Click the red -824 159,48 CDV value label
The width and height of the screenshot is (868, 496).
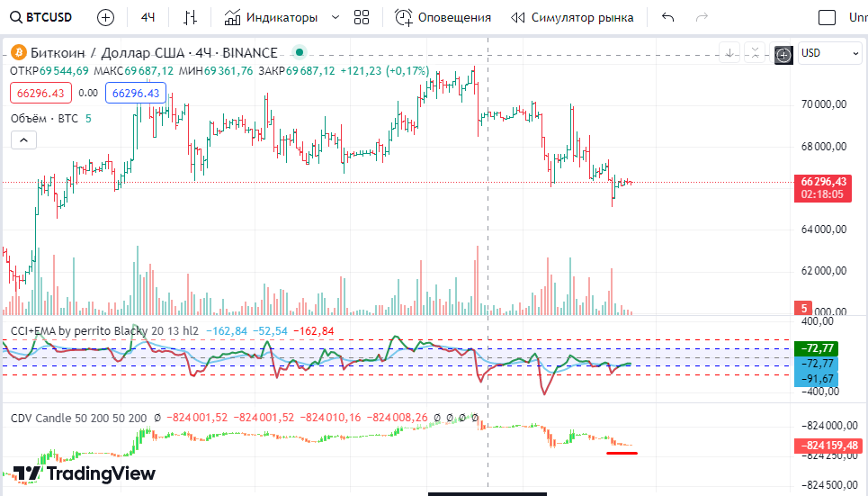coord(827,445)
